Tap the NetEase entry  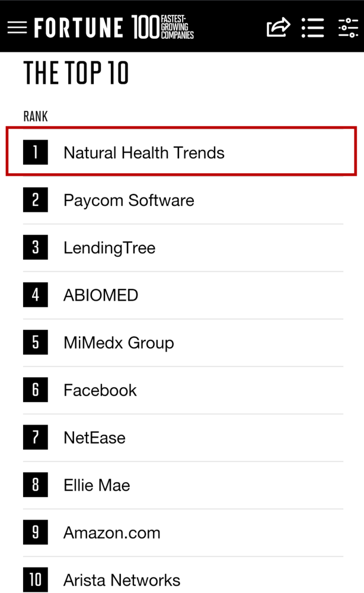(x=94, y=438)
